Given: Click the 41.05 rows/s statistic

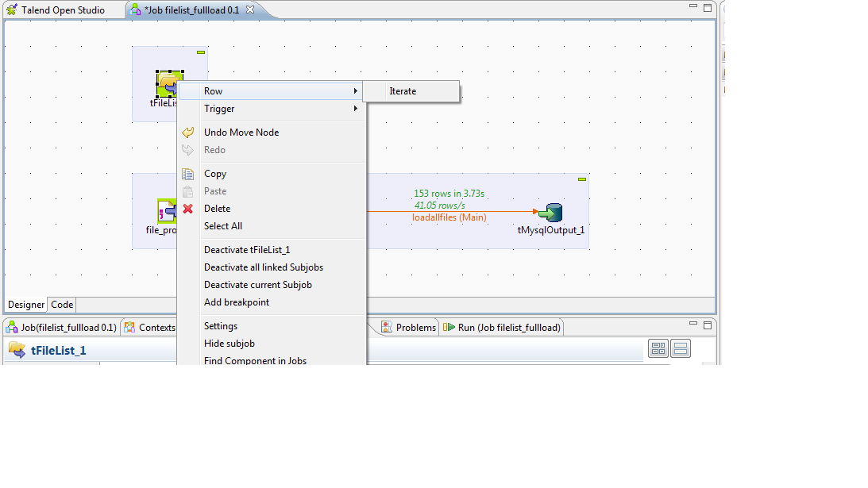Looking at the screenshot, I should pyautogui.click(x=439, y=206).
